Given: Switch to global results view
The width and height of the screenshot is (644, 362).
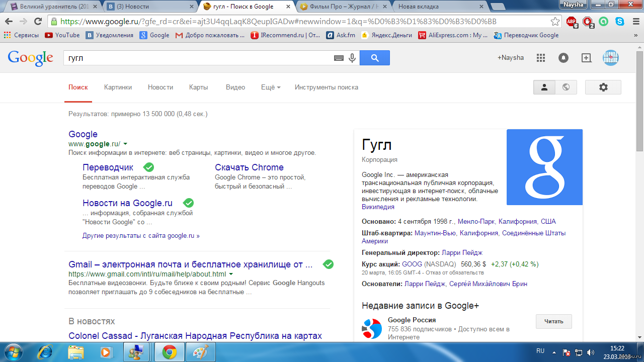Looking at the screenshot, I should click(566, 87).
